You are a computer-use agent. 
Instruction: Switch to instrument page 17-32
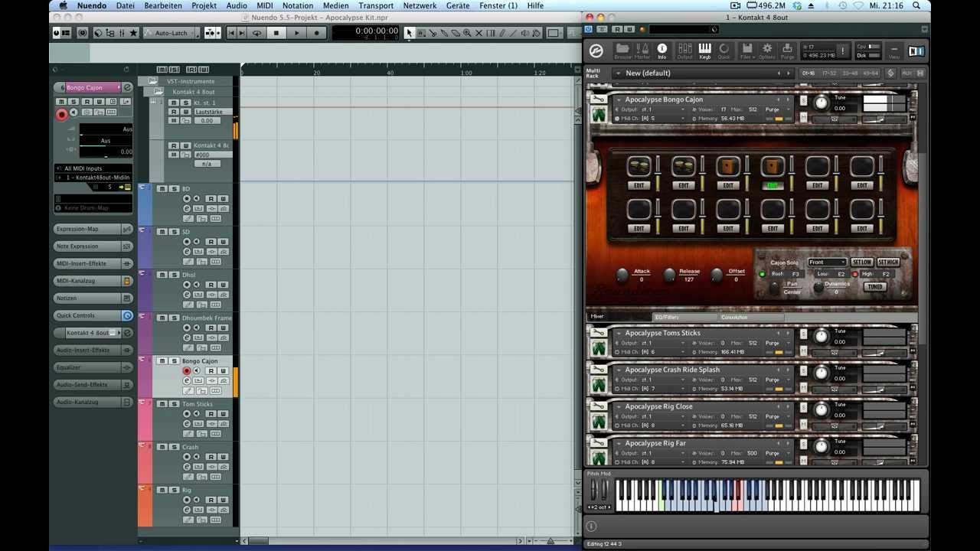pos(829,73)
